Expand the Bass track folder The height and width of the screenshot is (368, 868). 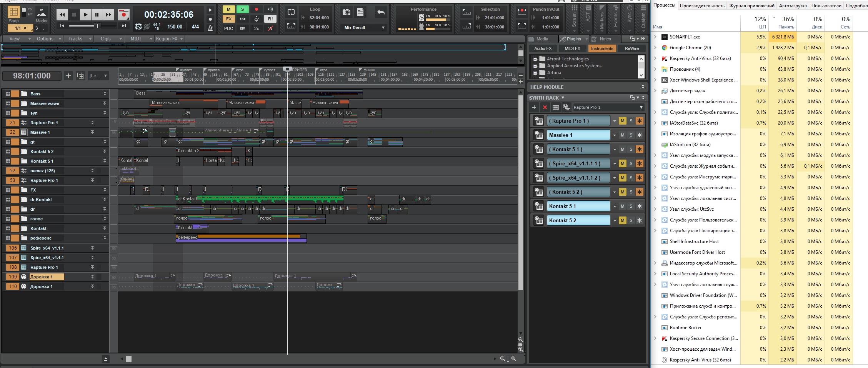tap(8, 94)
